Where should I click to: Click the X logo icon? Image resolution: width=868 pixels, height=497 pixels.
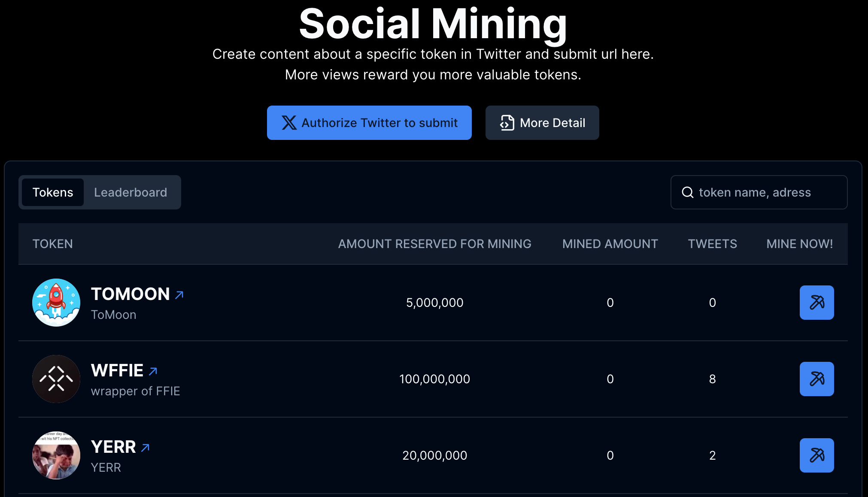(x=289, y=123)
